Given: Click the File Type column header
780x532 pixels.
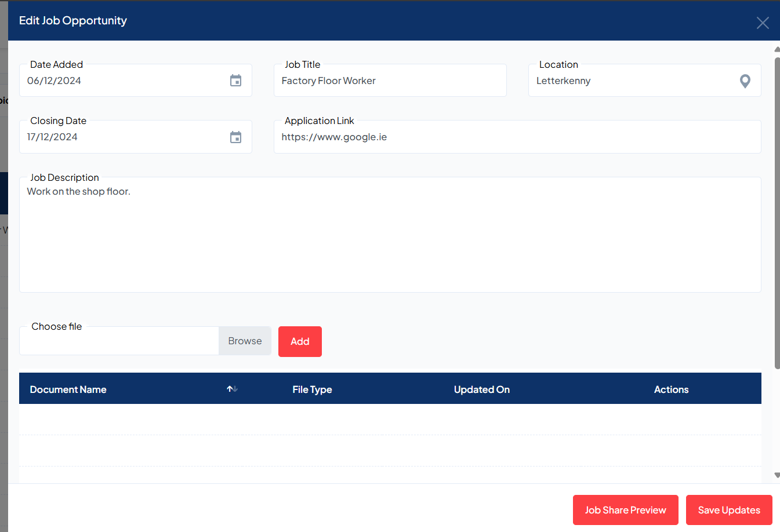Looking at the screenshot, I should click(x=312, y=389).
